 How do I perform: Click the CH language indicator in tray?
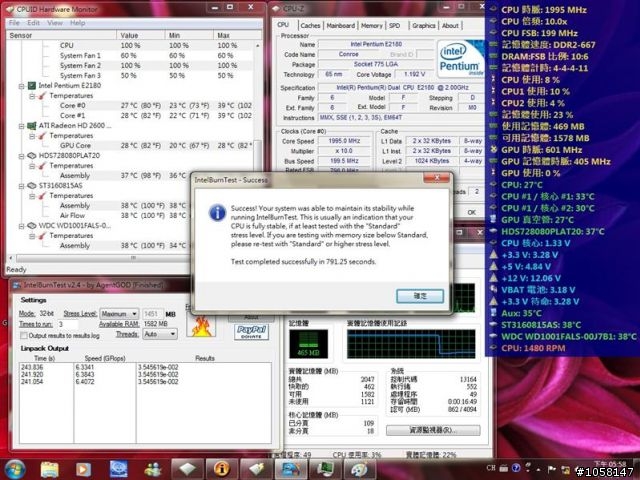[491, 468]
